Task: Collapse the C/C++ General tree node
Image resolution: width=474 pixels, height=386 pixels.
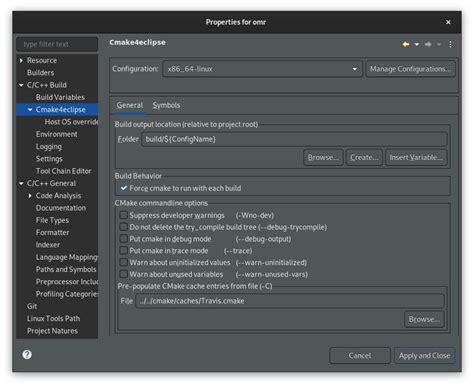Action: (x=21, y=183)
